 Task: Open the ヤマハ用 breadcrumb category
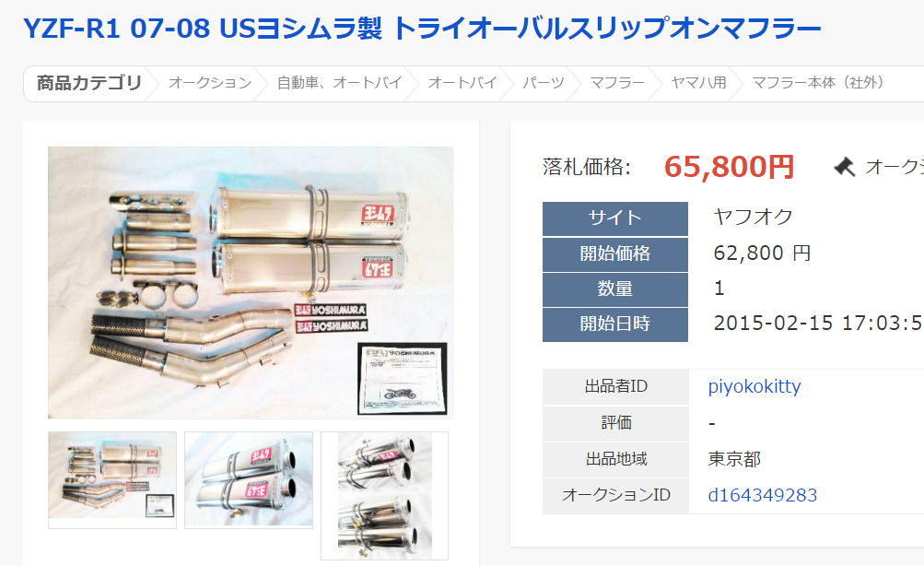coord(698,83)
